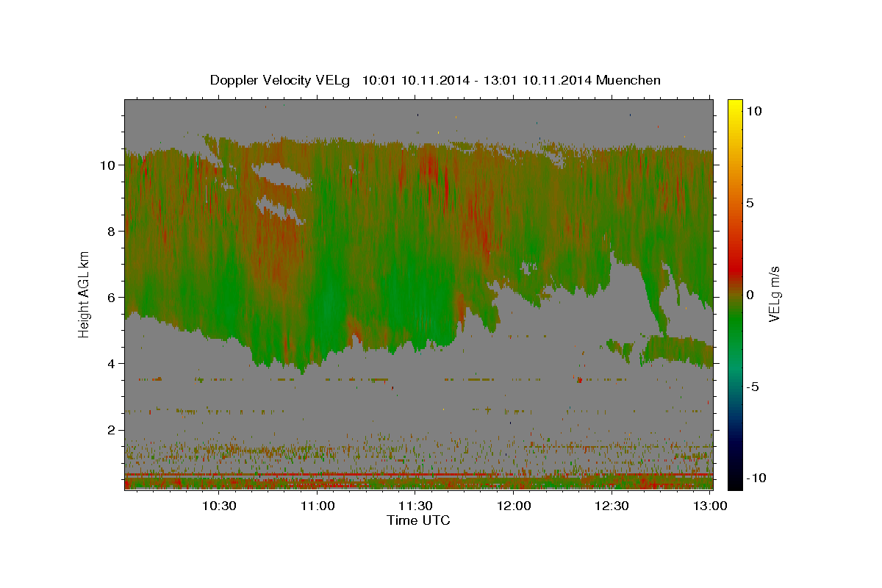Click the '11:00' time axis label
Screen dimensions: 882x588
[318, 506]
